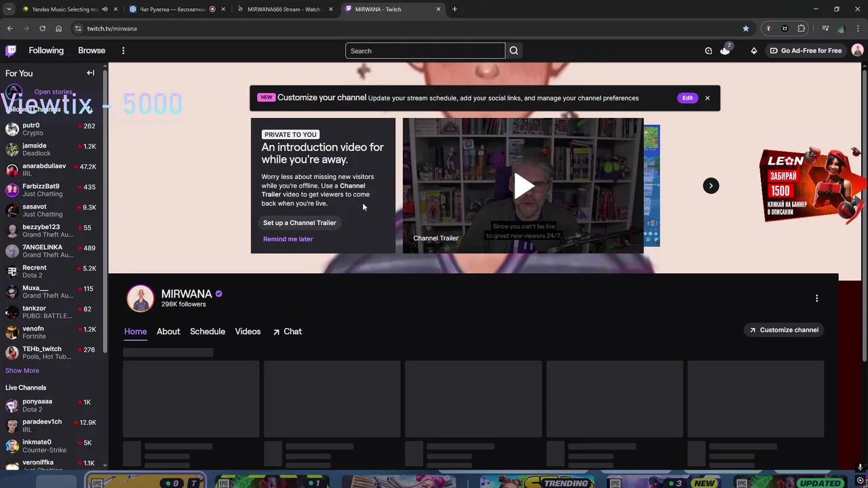The height and width of the screenshot is (488, 868).
Task: Select the Home channel tab
Action: tap(136, 331)
